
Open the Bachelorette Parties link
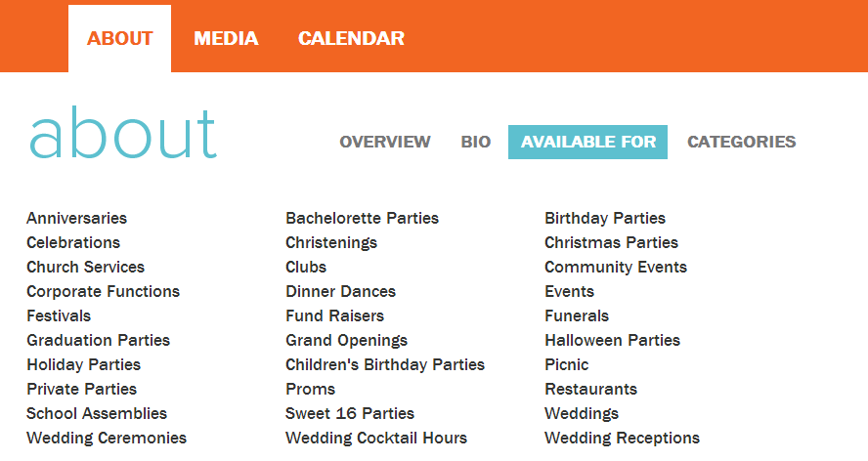click(x=362, y=218)
